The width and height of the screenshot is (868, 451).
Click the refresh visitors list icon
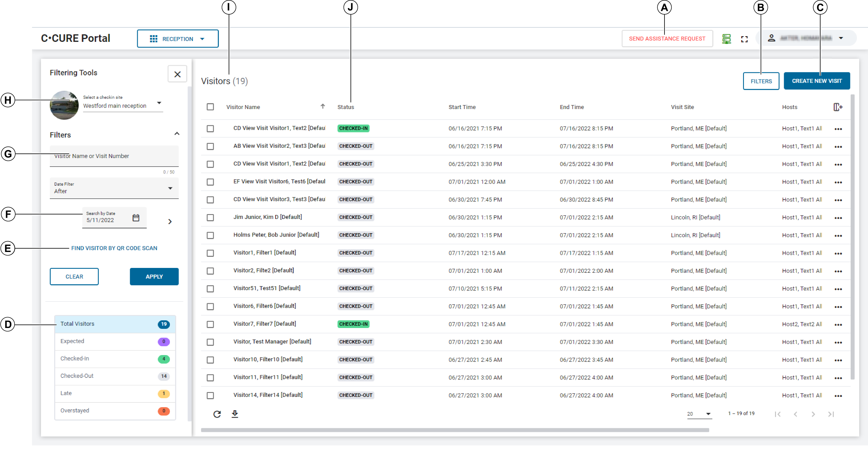(x=217, y=414)
